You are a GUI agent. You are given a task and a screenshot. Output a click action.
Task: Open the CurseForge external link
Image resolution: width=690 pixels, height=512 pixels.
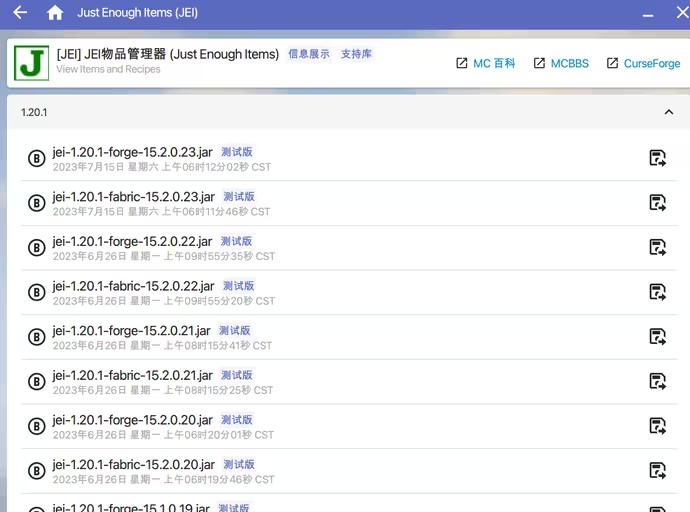[643, 63]
